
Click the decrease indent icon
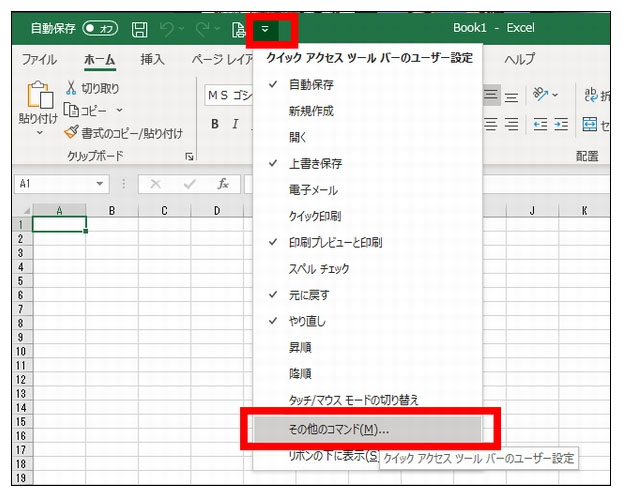click(541, 125)
